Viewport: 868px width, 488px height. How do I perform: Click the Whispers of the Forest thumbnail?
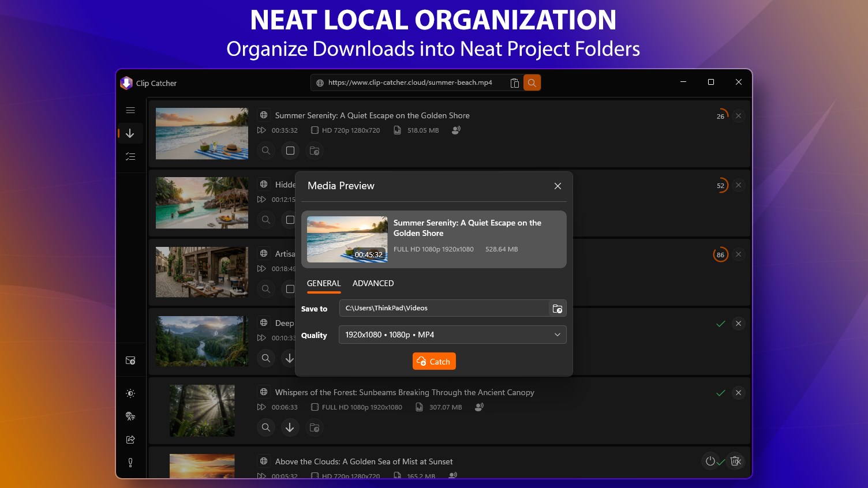click(202, 411)
